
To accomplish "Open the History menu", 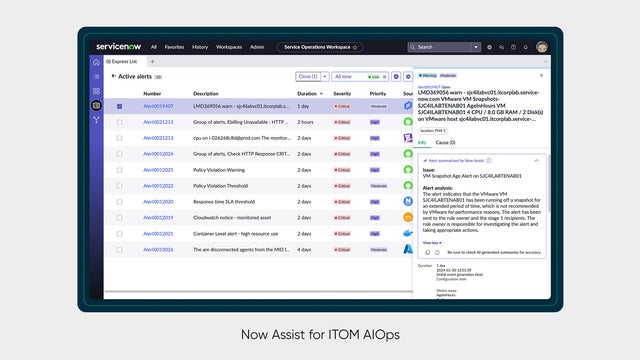I will tap(200, 47).
